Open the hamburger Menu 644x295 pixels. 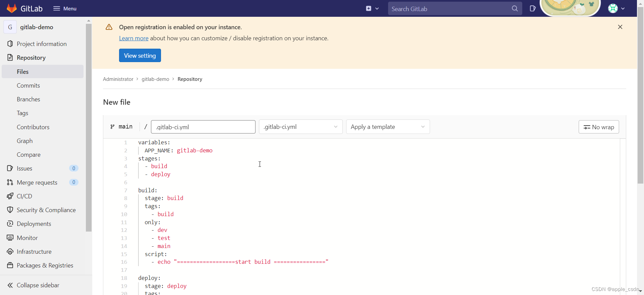65,8
